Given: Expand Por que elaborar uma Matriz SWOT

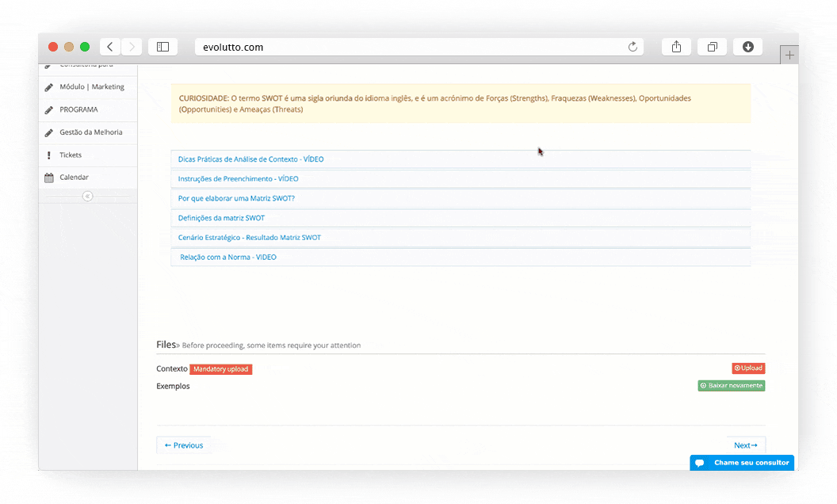Looking at the screenshot, I should point(236,199).
